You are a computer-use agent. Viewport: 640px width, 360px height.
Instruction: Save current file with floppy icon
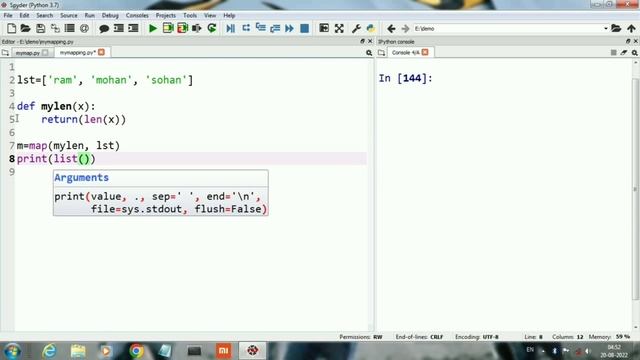40,28
